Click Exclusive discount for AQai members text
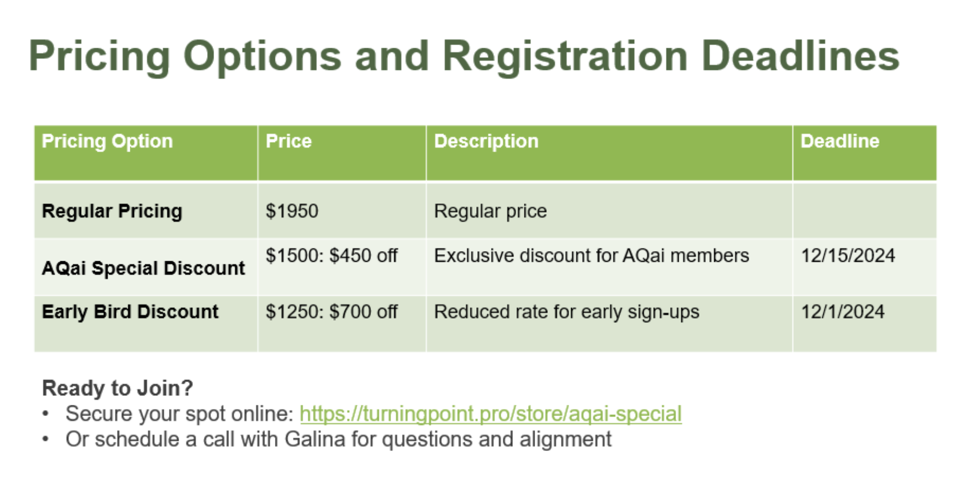Image resolution: width=980 pixels, height=485 pixels. point(591,256)
